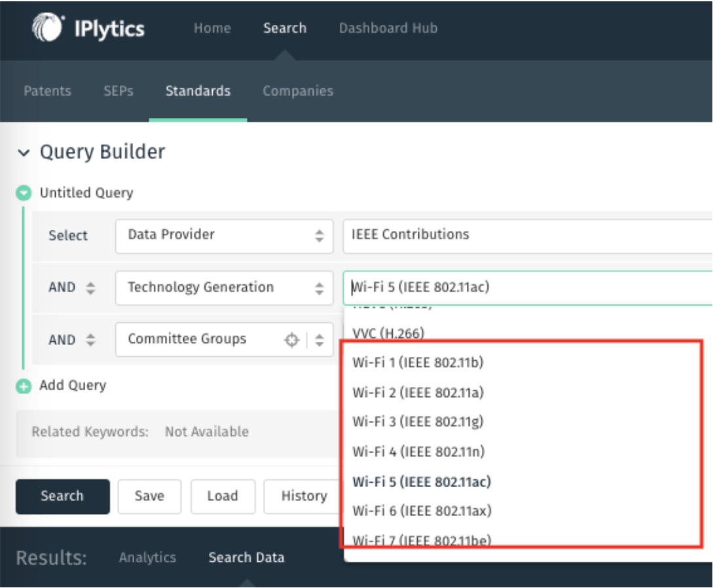Select Wi-Fi 6 (IEEE 802.11ax) option

click(x=422, y=511)
